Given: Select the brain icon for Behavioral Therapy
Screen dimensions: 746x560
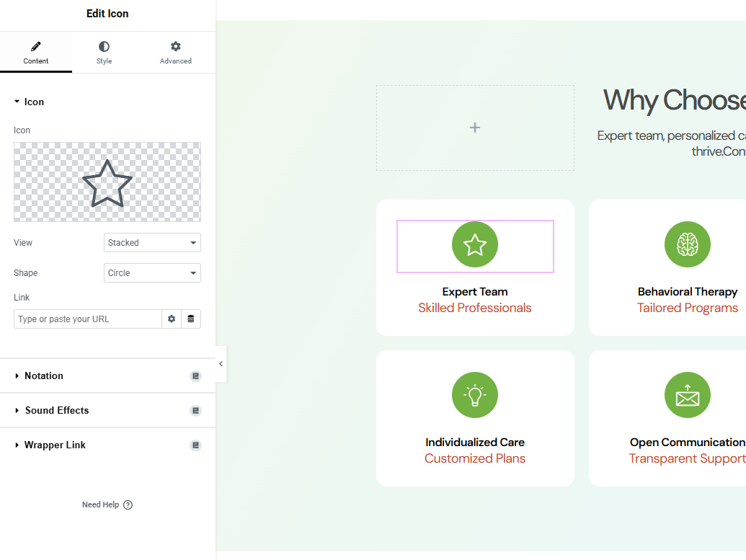Looking at the screenshot, I should (687, 245).
